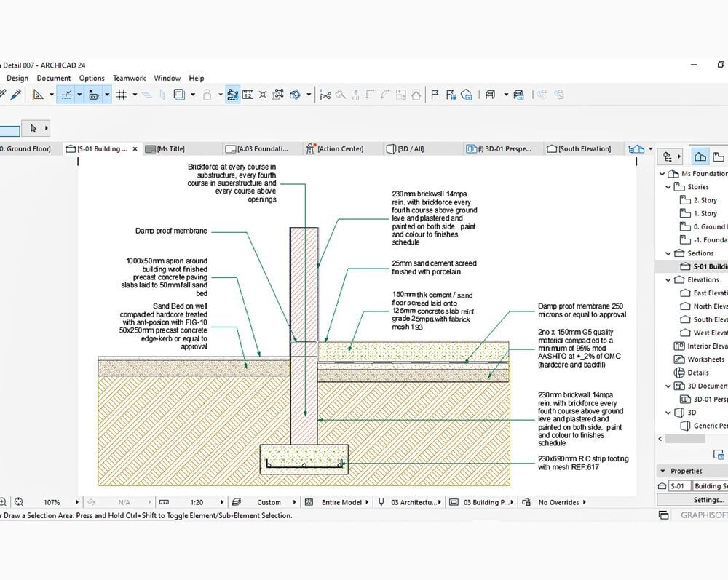Select the Arrow selection tool

point(33,128)
